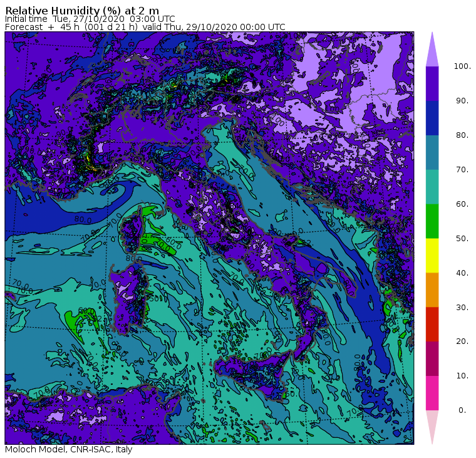Click the dark blue 80–90 colorbar segment

coord(432,118)
